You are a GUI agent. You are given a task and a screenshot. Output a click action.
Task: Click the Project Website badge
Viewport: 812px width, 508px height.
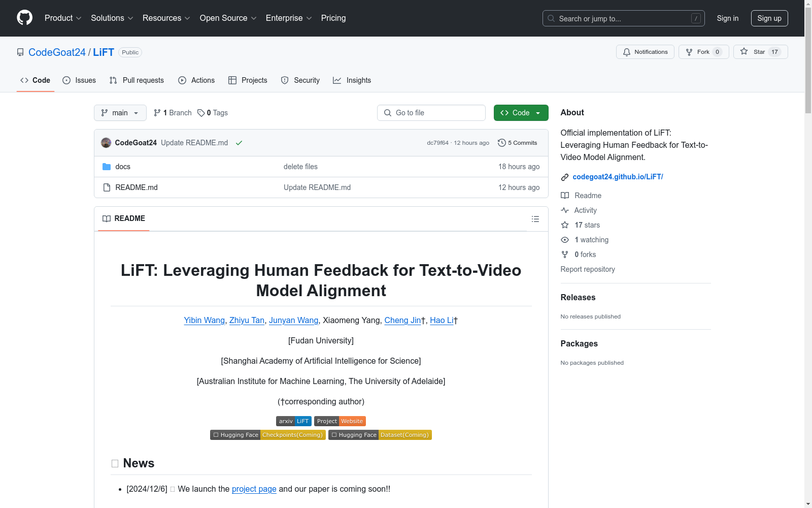340,421
